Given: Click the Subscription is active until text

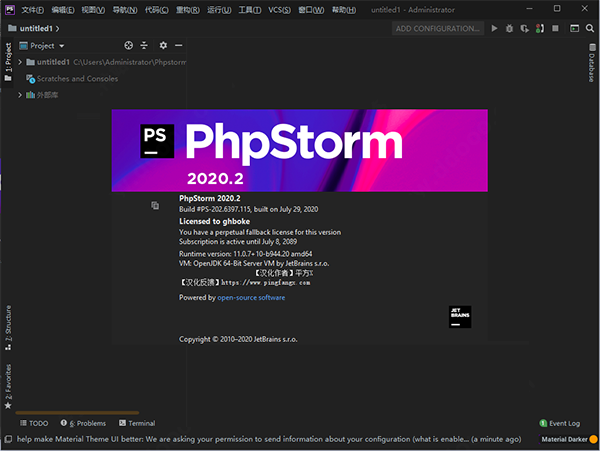Looking at the screenshot, I should [238, 242].
